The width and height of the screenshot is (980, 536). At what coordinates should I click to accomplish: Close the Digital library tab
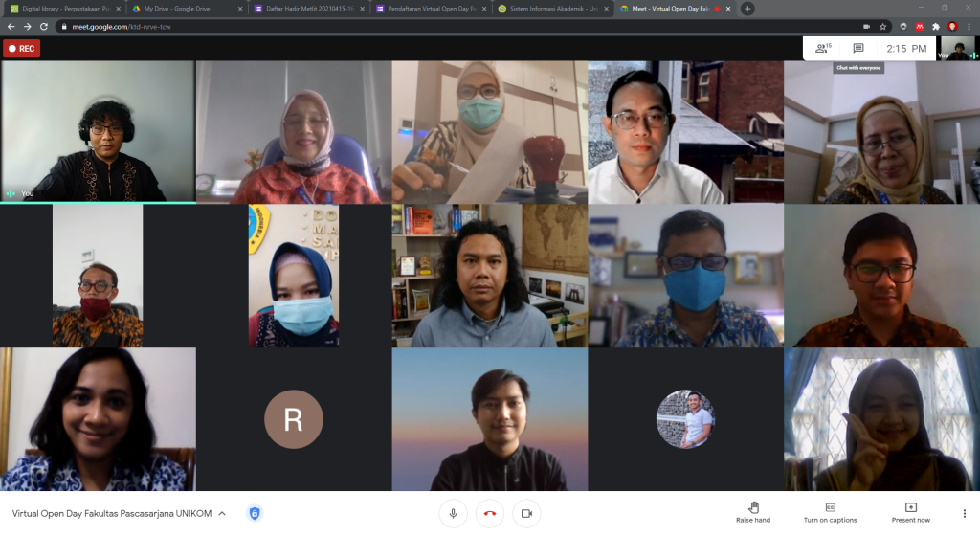118,9
